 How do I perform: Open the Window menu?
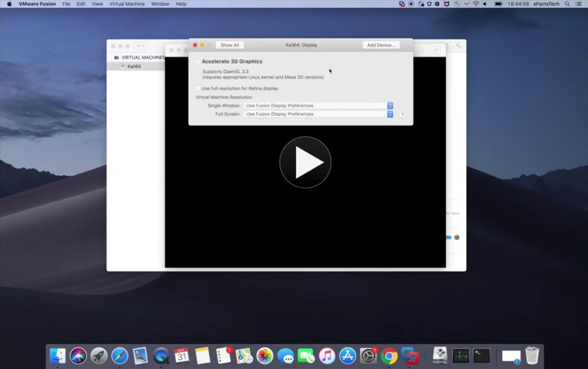click(160, 4)
